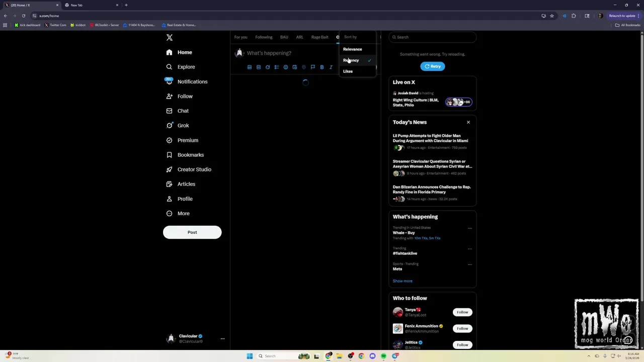644x362 pixels.
Task: Open Spotify from the taskbar
Action: [x=383, y=356]
